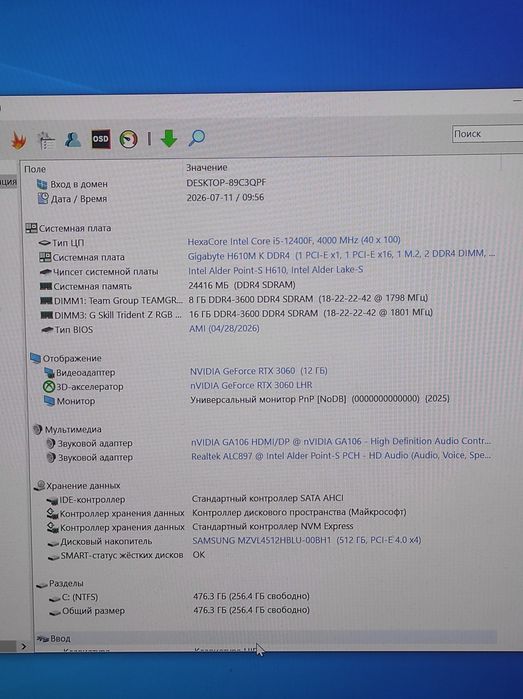Viewport: 523px width, 699px height.
Task: Open the OSD panel toolbar icon
Action: point(100,139)
